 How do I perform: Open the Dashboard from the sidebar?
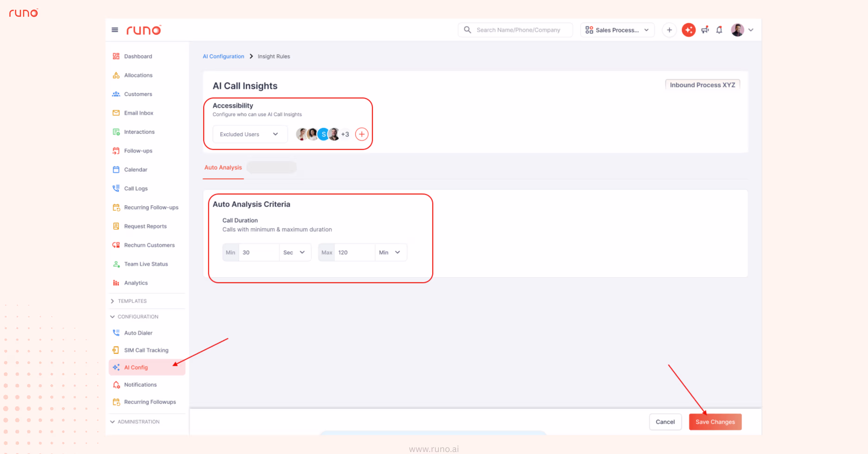138,56
